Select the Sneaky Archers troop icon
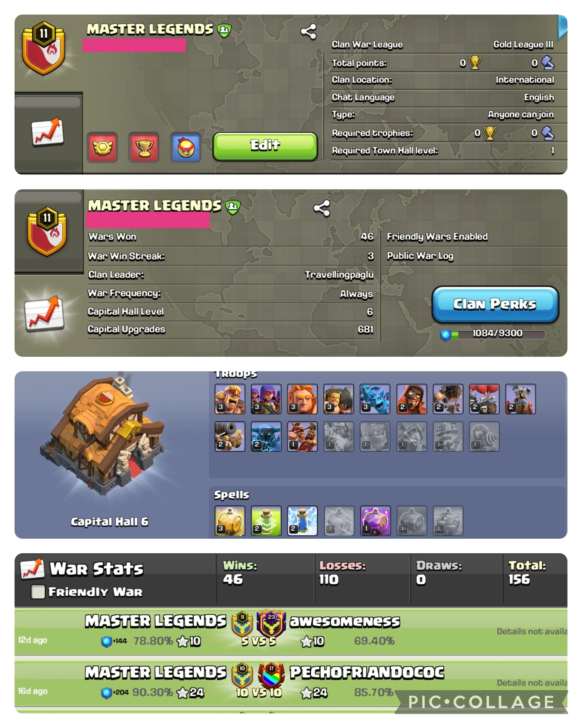The height and width of the screenshot is (728, 582). click(266, 399)
